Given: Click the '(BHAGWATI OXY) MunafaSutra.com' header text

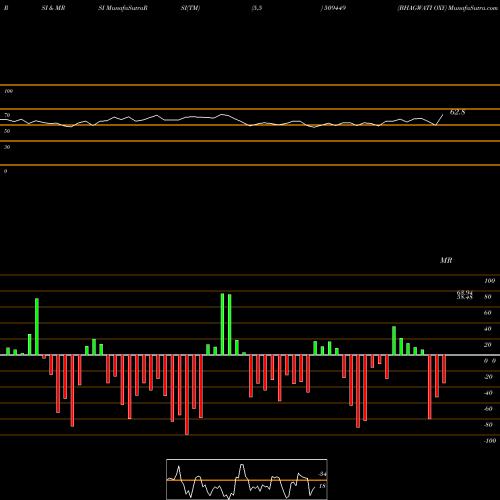Looking at the screenshot, I should 447,8.
